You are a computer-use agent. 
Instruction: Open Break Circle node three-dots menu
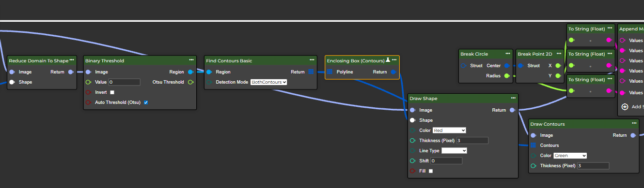click(x=508, y=53)
